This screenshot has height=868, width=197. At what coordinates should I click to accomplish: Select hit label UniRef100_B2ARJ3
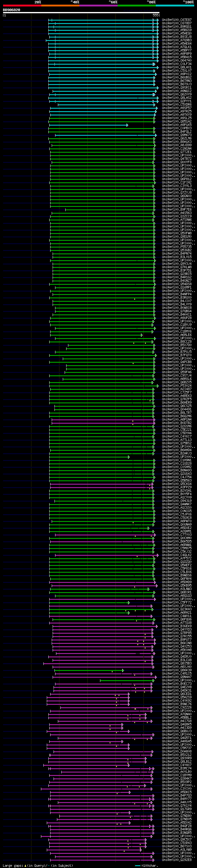point(177,453)
